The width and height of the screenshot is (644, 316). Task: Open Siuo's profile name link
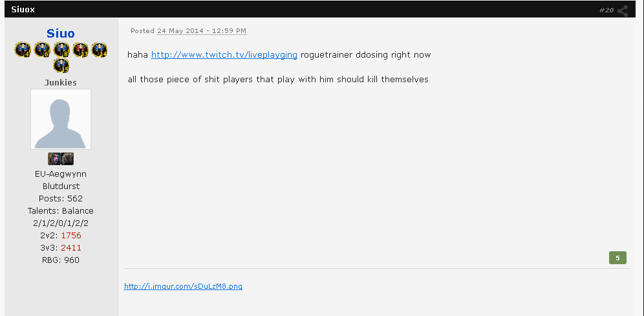point(60,33)
